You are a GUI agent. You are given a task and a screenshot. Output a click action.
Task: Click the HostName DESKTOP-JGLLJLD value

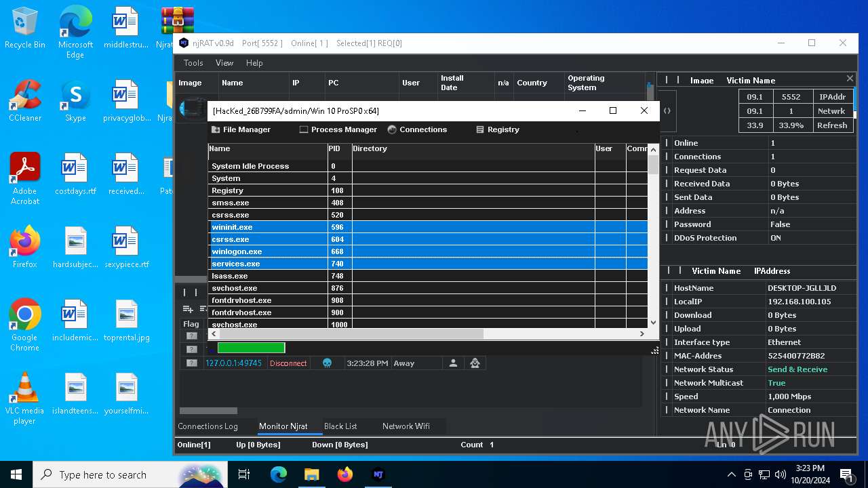pos(802,288)
